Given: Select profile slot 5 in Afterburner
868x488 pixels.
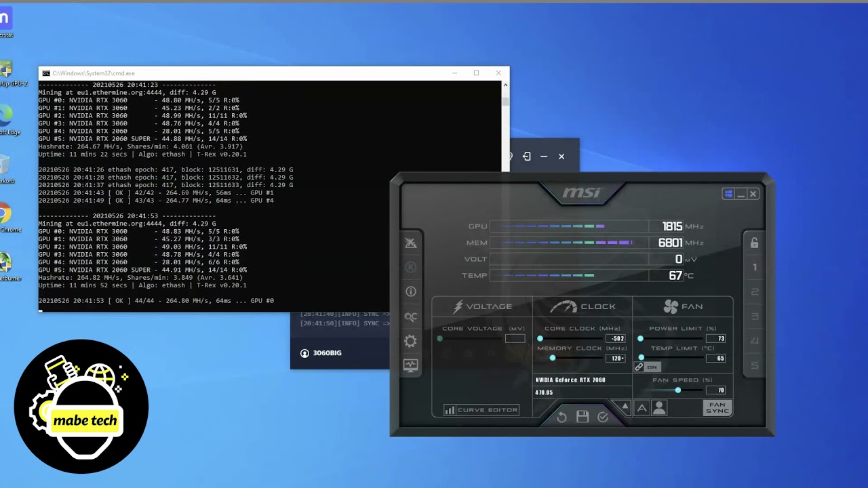Looking at the screenshot, I should pos(754,365).
